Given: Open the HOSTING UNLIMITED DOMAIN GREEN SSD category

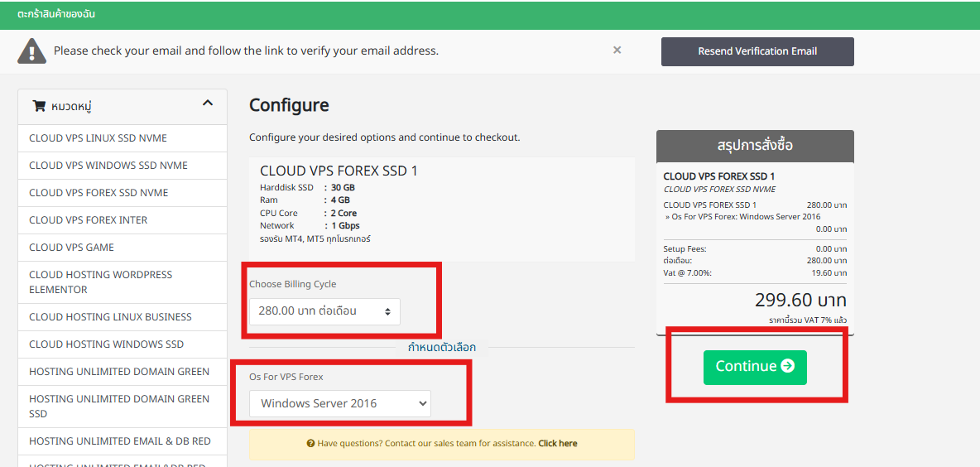Looking at the screenshot, I should pos(122,407).
